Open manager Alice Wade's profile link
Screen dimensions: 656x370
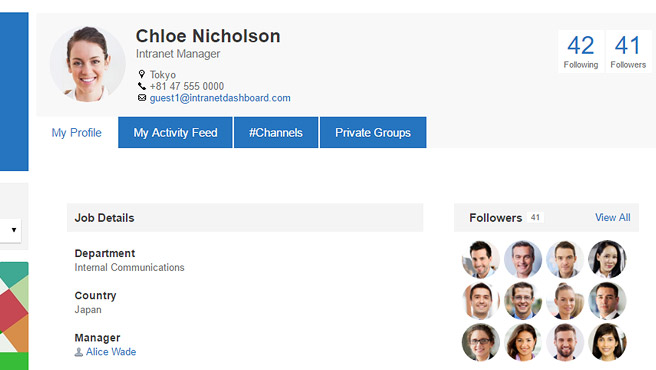[111, 352]
